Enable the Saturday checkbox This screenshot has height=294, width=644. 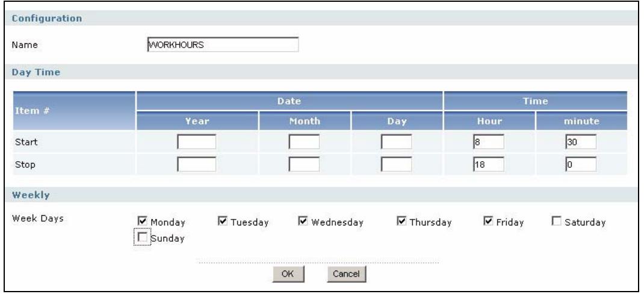[556, 221]
